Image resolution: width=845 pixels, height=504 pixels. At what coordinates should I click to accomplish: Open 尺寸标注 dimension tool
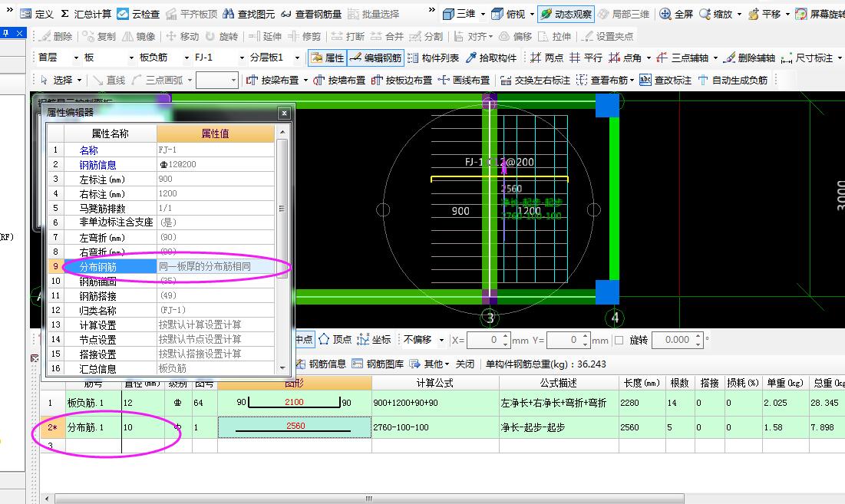tap(807, 58)
